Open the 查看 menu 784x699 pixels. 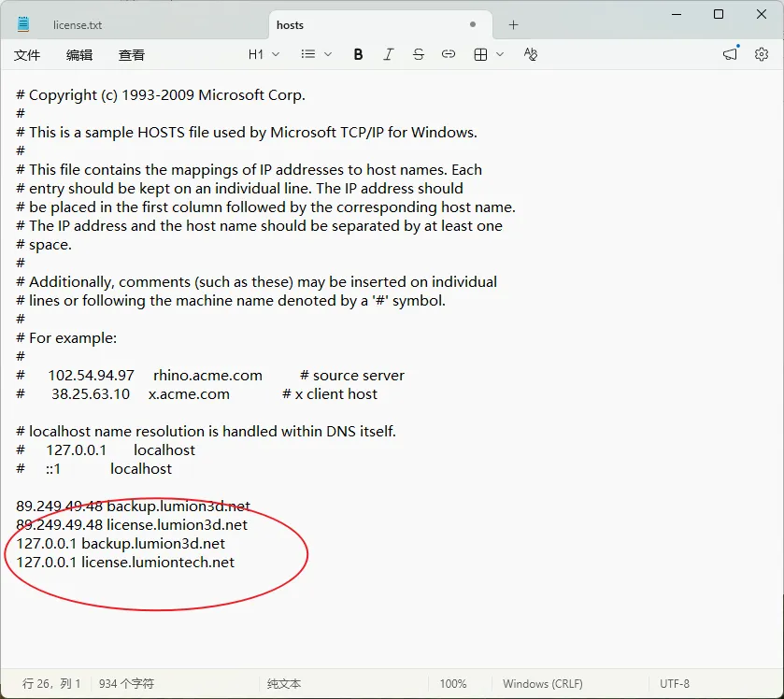pyautogui.click(x=132, y=54)
